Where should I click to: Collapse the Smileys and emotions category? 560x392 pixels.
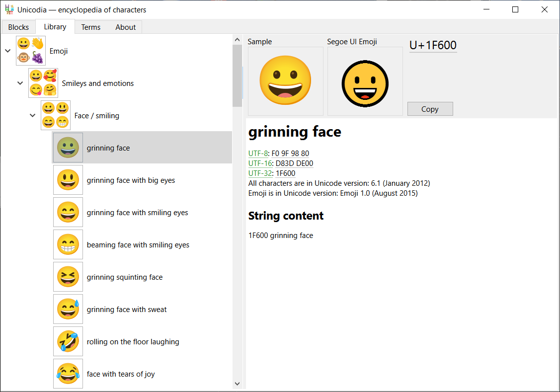(20, 83)
